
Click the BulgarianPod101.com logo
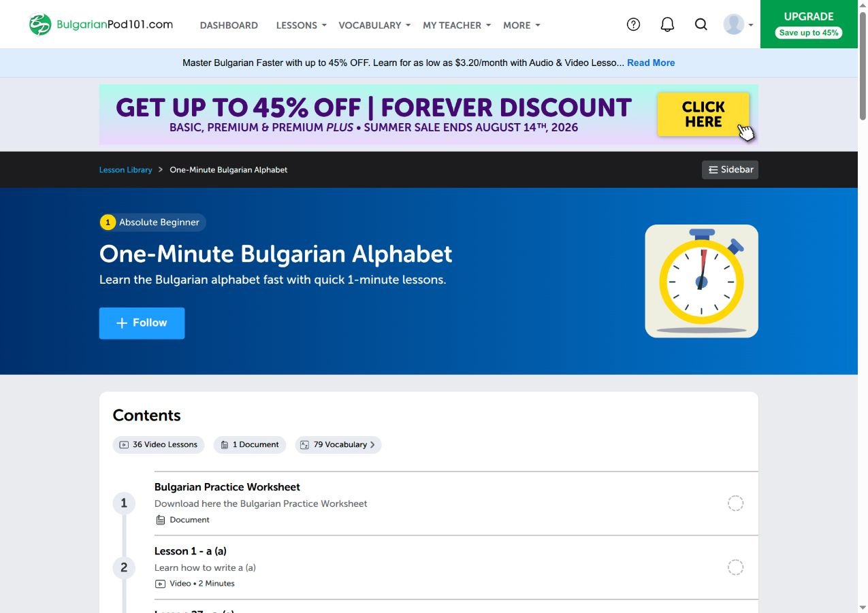click(101, 24)
